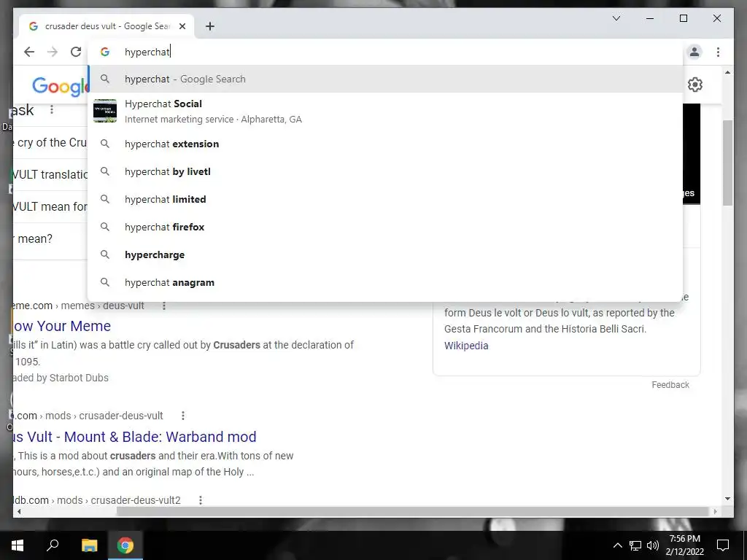Open the Chrome profile avatar button
The height and width of the screenshot is (560, 747).
[x=694, y=52]
